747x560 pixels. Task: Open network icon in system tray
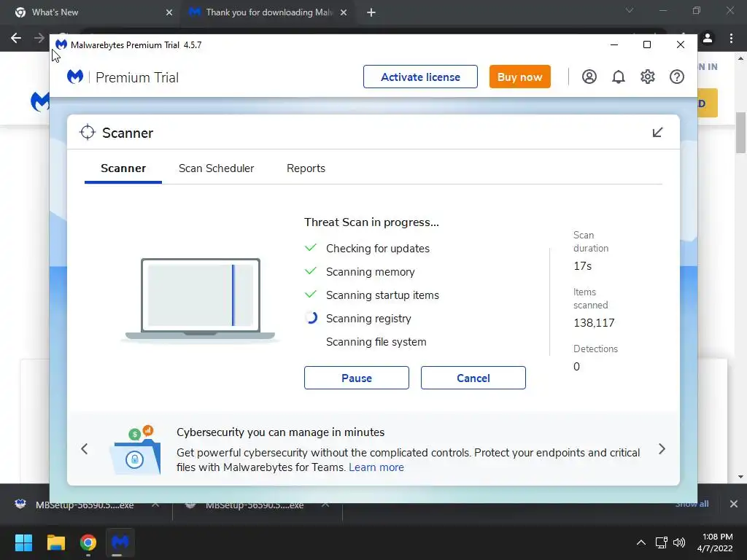pyautogui.click(x=661, y=542)
